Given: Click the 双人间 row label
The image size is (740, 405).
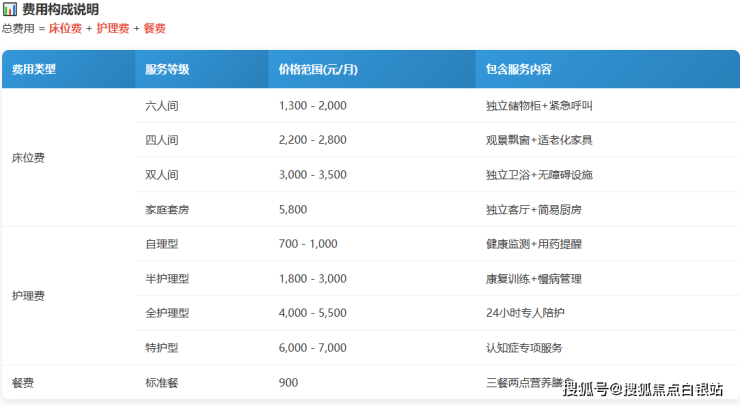Looking at the screenshot, I should click(162, 175).
